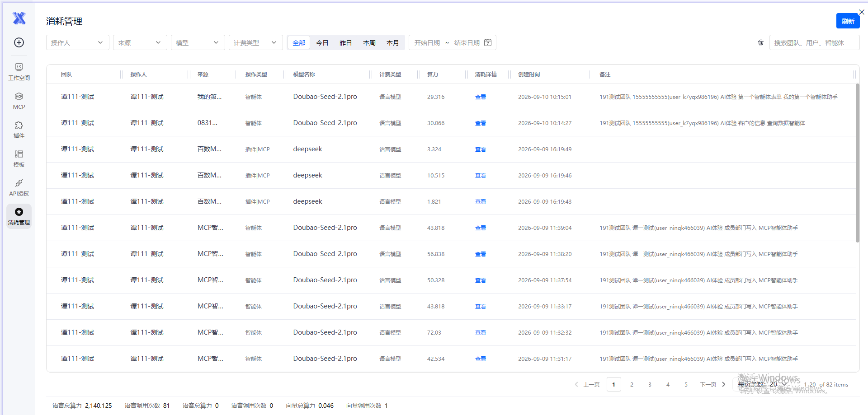868x415 pixels.
Task: Open the 插件 plugin sidebar icon
Action: [19, 130]
